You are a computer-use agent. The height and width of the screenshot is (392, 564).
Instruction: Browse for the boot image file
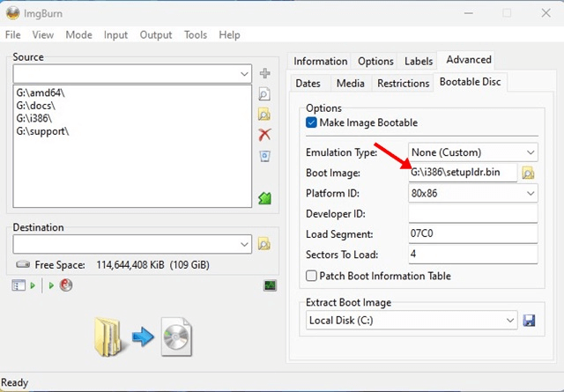[x=529, y=173]
